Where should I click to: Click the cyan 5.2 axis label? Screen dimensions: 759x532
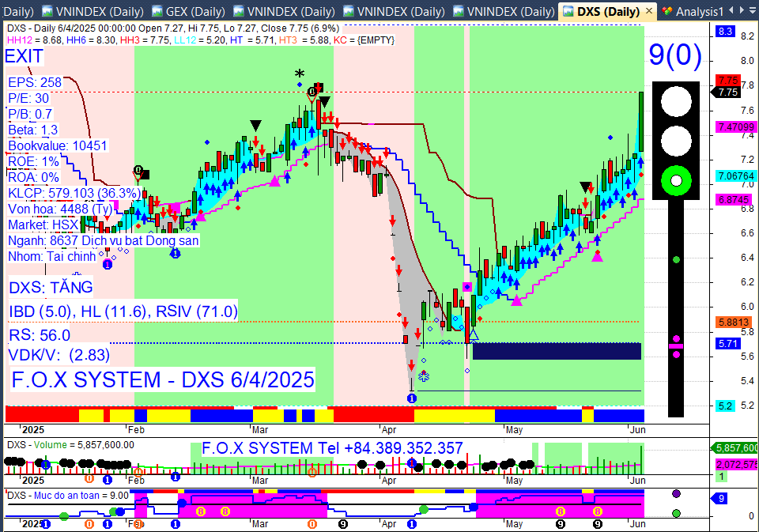[x=725, y=406]
